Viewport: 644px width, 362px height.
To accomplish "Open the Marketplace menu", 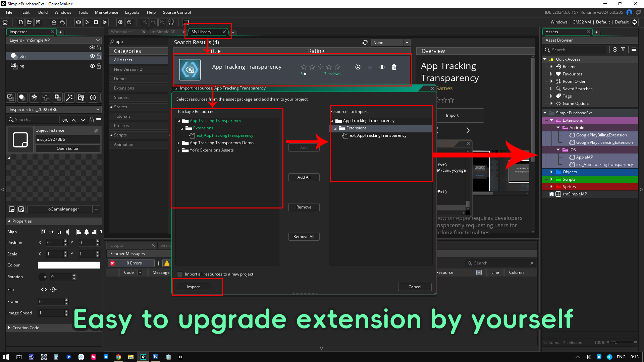I will point(106,12).
